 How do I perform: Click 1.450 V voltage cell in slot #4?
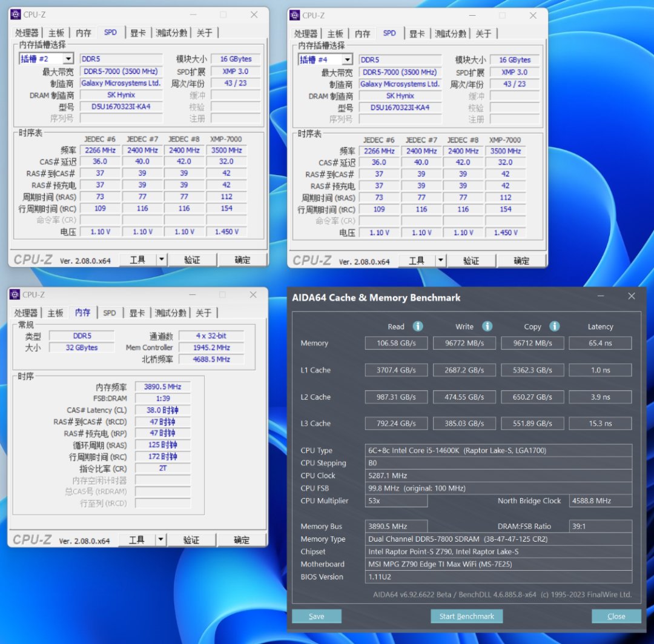[x=506, y=233]
